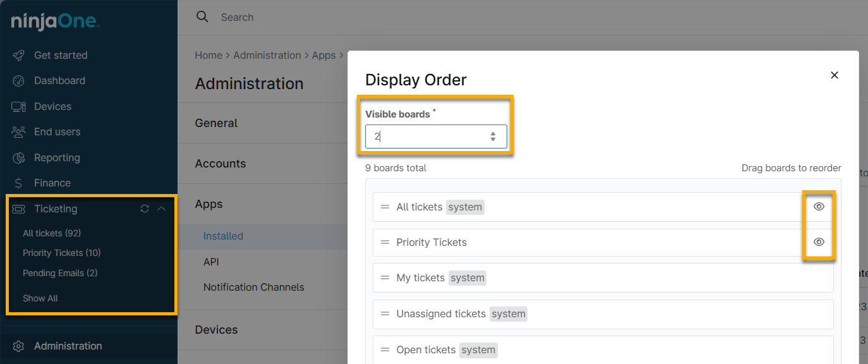
Task: Hide the All tickets board
Action: coord(819,206)
